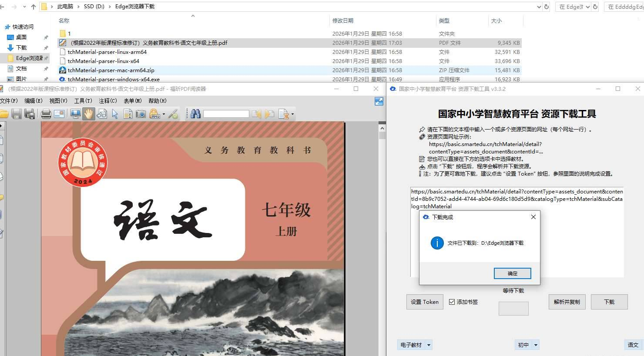The image size is (644, 356).
Task: Click the RMS lock icon
Action: [x=154, y=114]
